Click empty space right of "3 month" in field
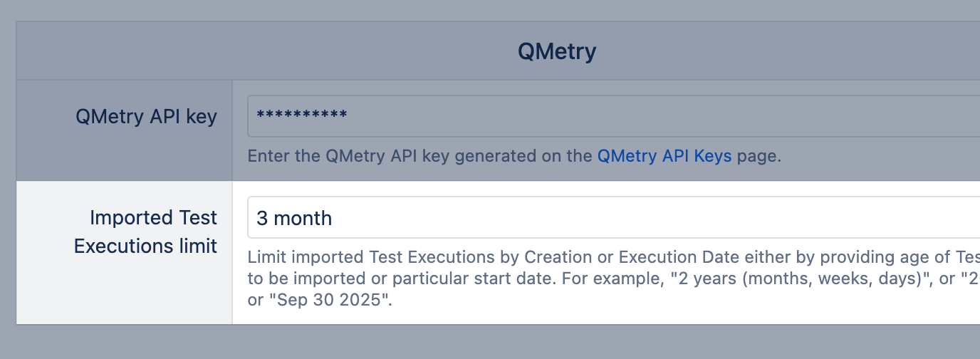This screenshot has width=980, height=359. pyautogui.click(x=641, y=218)
